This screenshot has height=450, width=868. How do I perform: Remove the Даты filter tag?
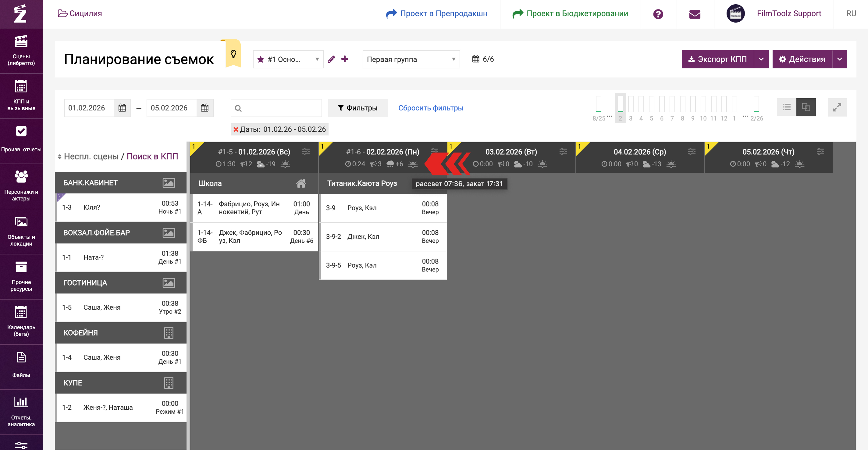(x=236, y=130)
